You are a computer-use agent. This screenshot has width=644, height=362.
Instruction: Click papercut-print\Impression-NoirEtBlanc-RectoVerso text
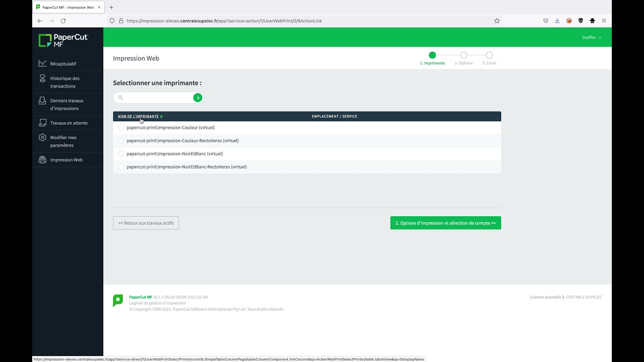[x=187, y=167]
